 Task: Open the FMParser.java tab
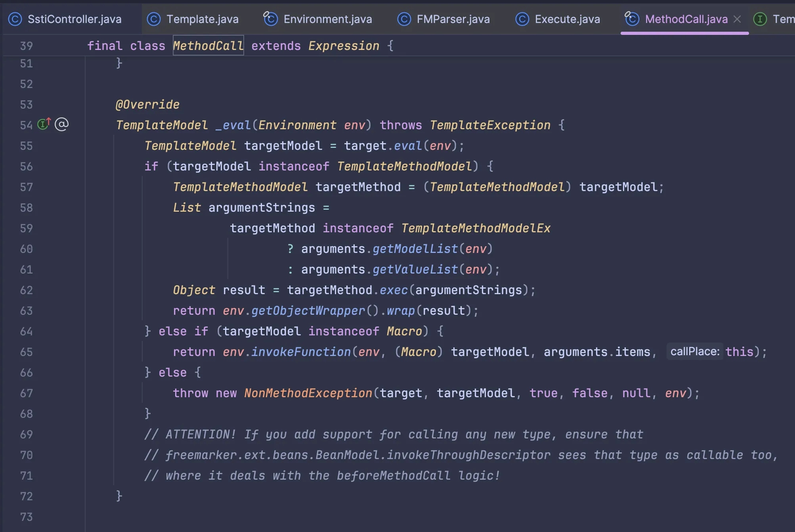[443, 19]
